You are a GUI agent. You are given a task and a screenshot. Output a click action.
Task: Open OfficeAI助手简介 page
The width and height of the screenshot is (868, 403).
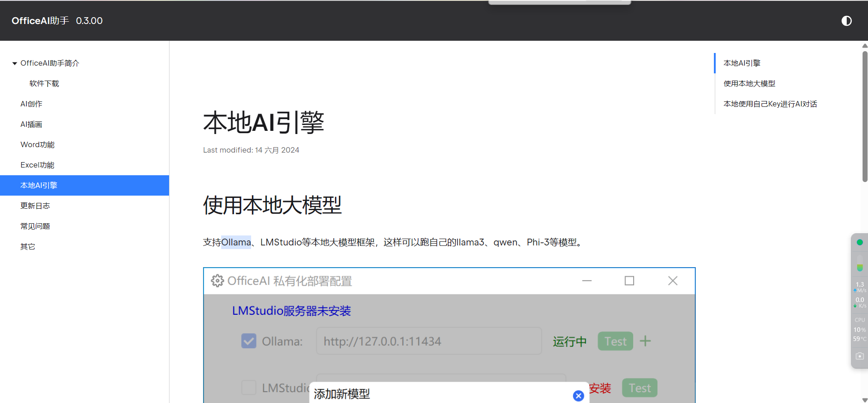[50, 63]
